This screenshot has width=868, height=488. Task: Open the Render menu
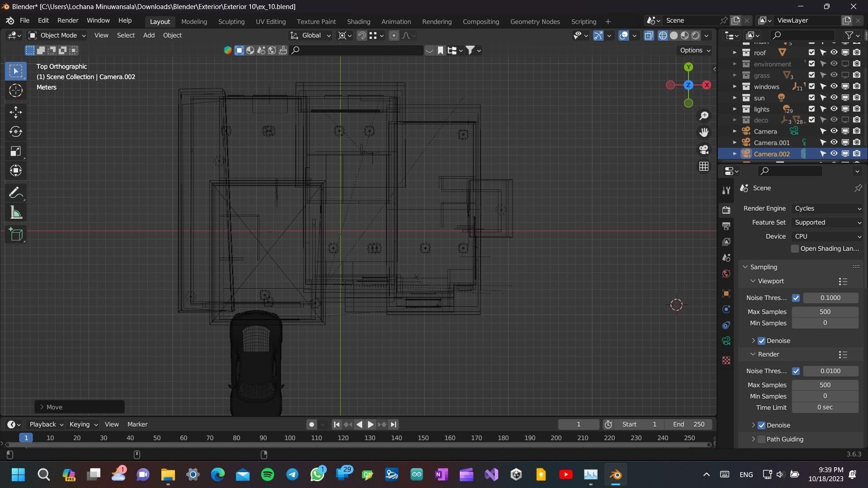[x=67, y=20]
